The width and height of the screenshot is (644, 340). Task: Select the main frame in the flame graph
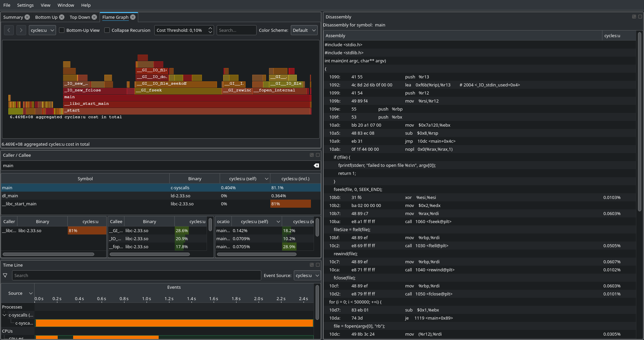coord(186,97)
